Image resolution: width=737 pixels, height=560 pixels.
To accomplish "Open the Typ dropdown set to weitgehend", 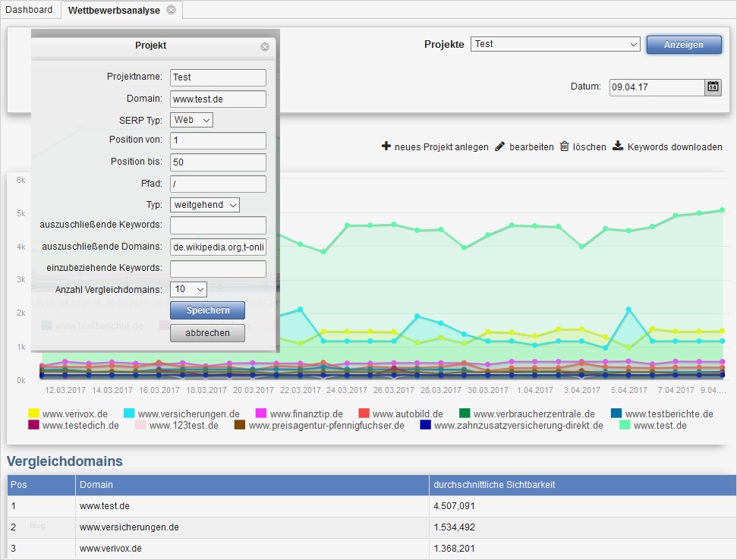I will (x=205, y=205).
